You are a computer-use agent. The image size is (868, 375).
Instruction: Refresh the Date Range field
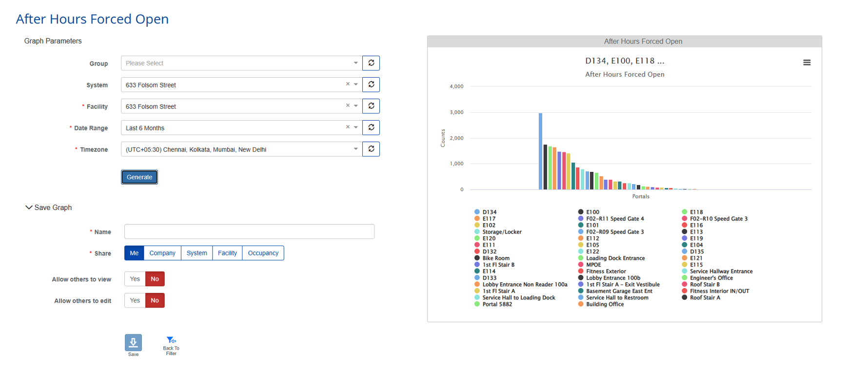(371, 127)
